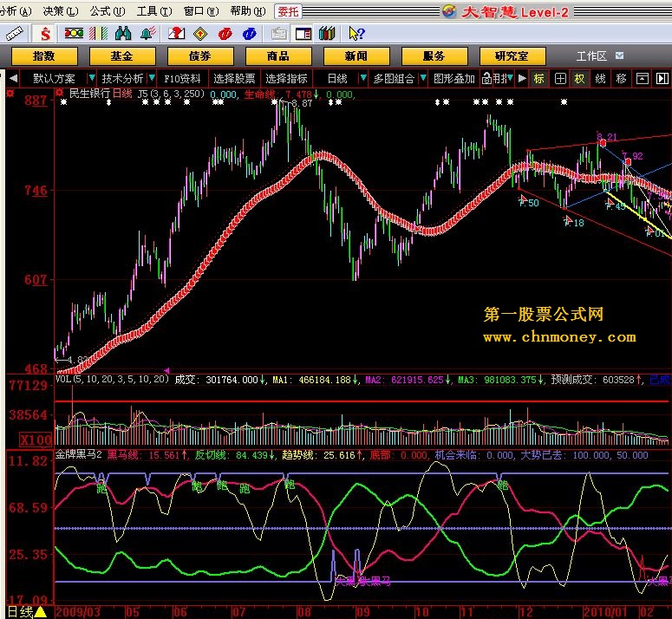Click the yellow diamond up-arrow icon

coord(200,34)
